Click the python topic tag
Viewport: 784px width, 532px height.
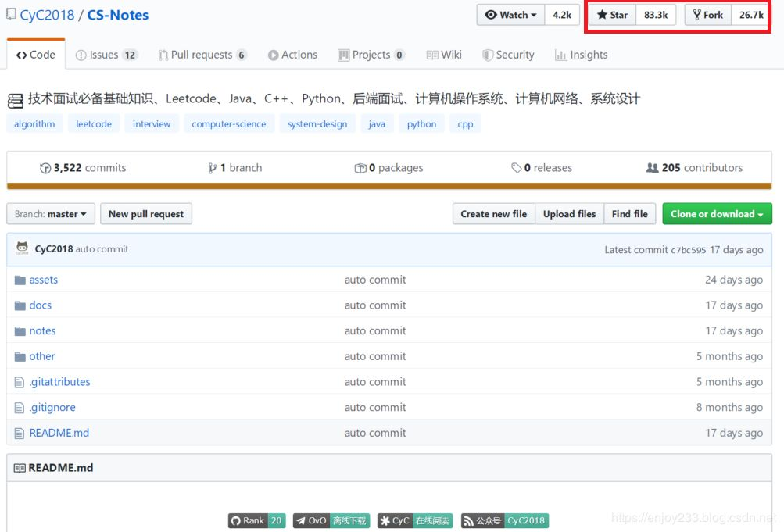(x=421, y=124)
